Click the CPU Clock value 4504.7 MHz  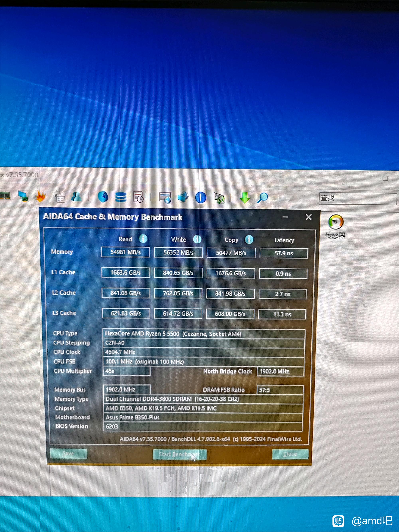pyautogui.click(x=204, y=352)
